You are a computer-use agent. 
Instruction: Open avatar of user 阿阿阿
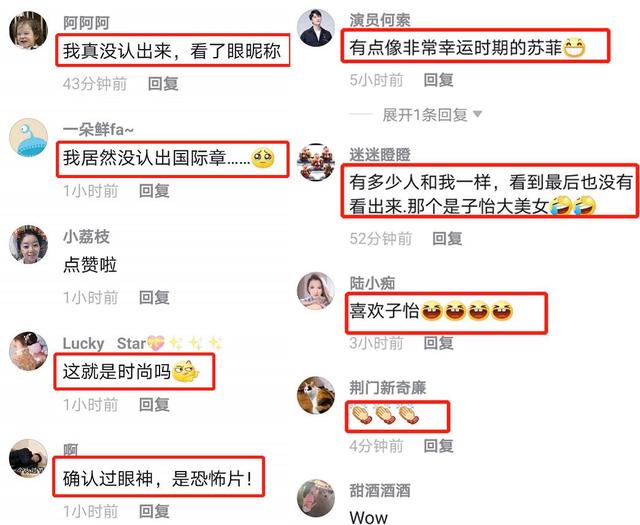[29, 31]
